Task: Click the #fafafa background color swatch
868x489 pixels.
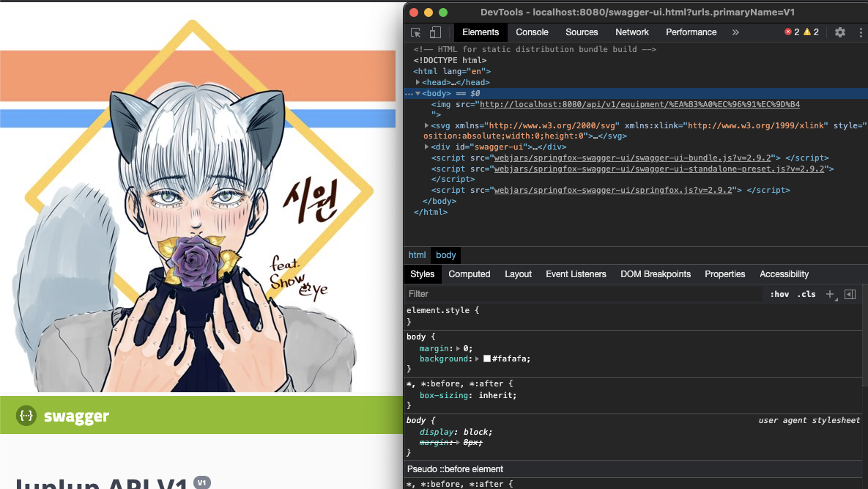Action: pos(486,359)
